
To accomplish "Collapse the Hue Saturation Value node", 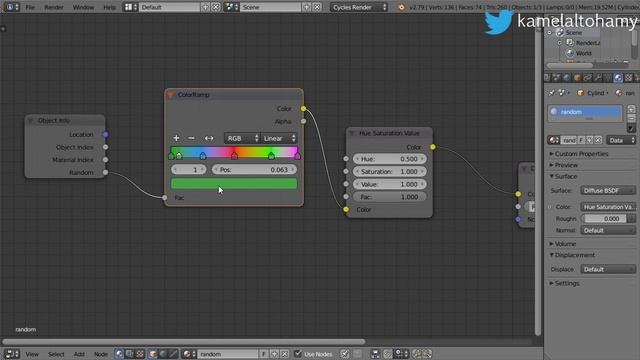I will tap(352, 133).
